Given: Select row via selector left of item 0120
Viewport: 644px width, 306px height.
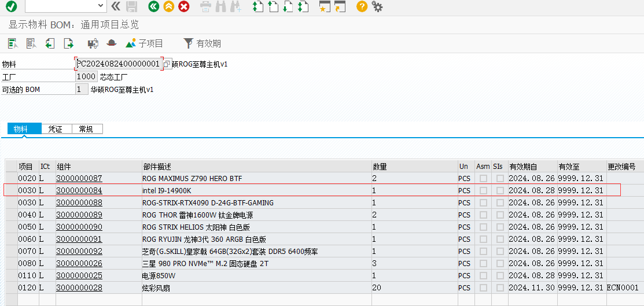Looking at the screenshot, I should (12, 287).
